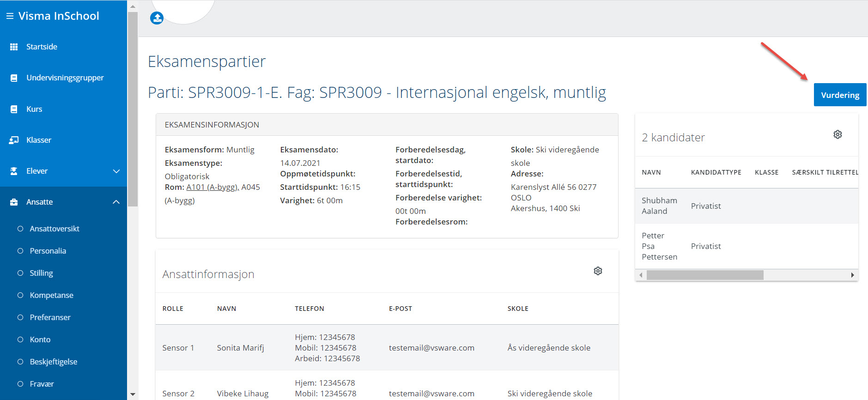Click the EKSAMENSINFORMASJON panel header
The image size is (868, 400).
[387, 125]
